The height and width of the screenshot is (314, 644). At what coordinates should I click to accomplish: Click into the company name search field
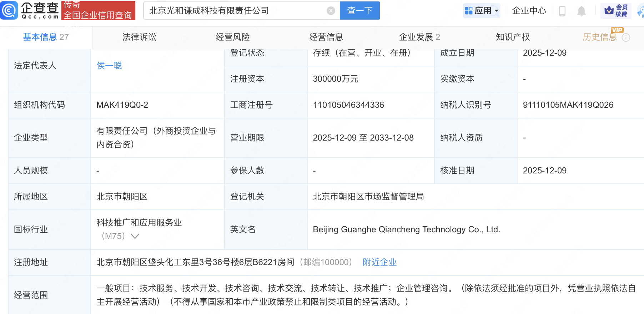pyautogui.click(x=236, y=11)
